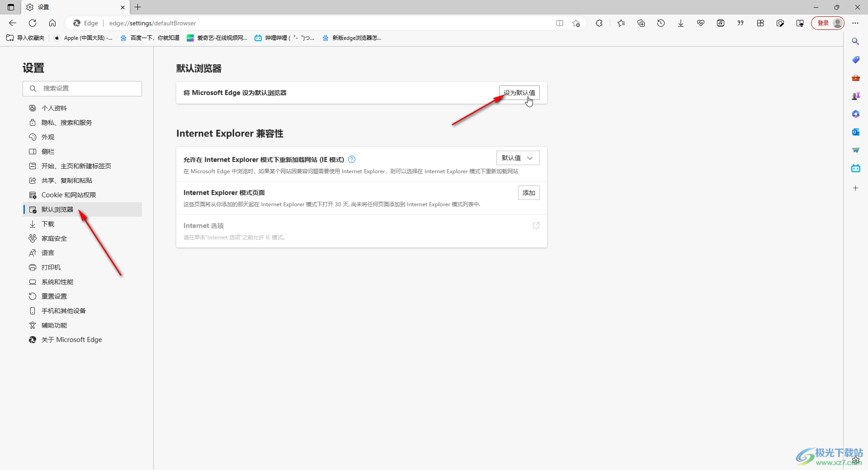Open a new tab with plus
The height and width of the screenshot is (470, 868).
pyautogui.click(x=138, y=7)
